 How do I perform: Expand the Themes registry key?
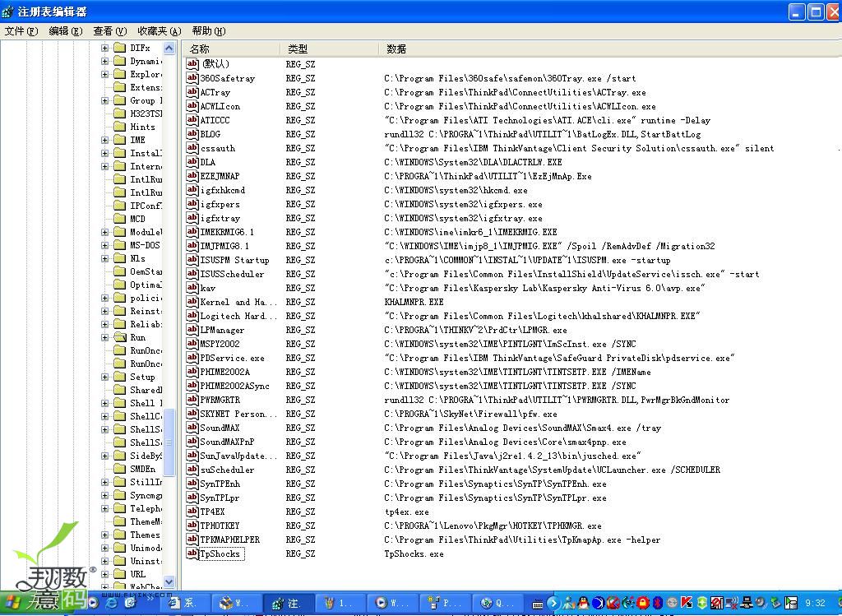click(x=104, y=535)
